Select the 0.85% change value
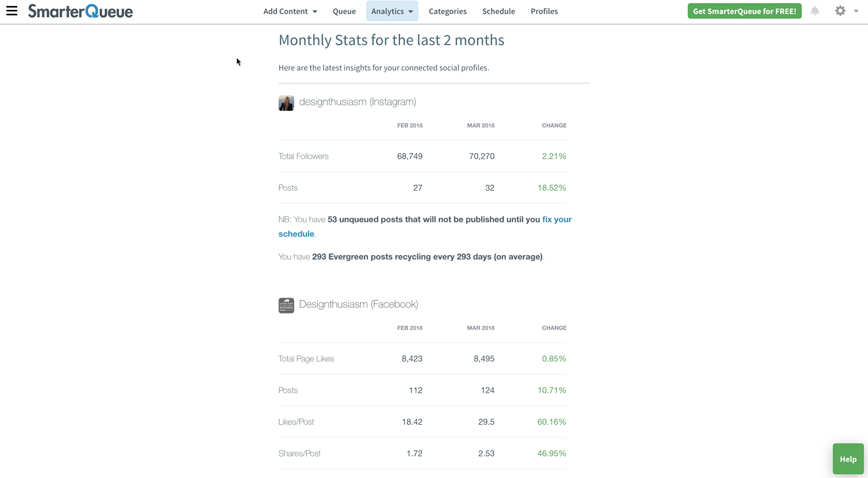 (x=554, y=359)
